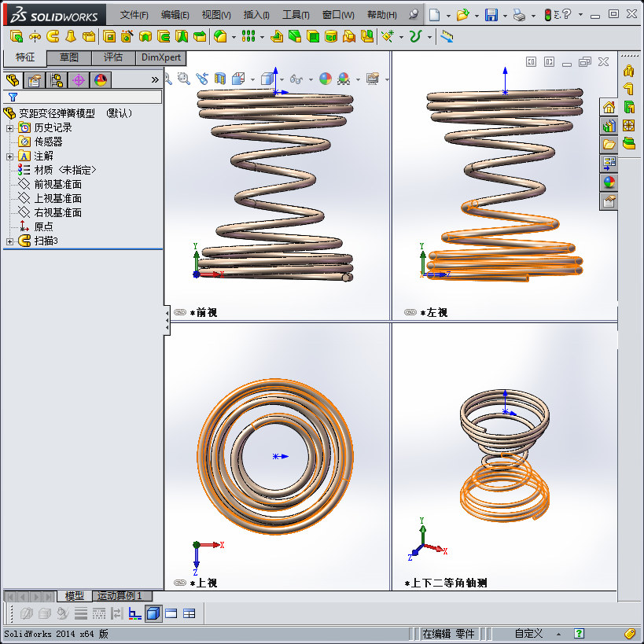The width and height of the screenshot is (644, 644).
Task: Open the DisplayManager color wheel tab
Action: 101,80
